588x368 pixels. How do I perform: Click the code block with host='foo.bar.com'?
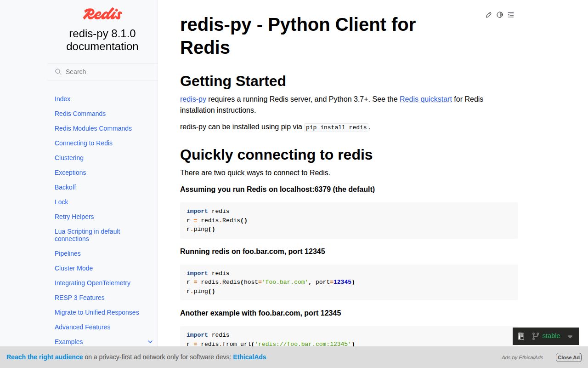click(349, 282)
